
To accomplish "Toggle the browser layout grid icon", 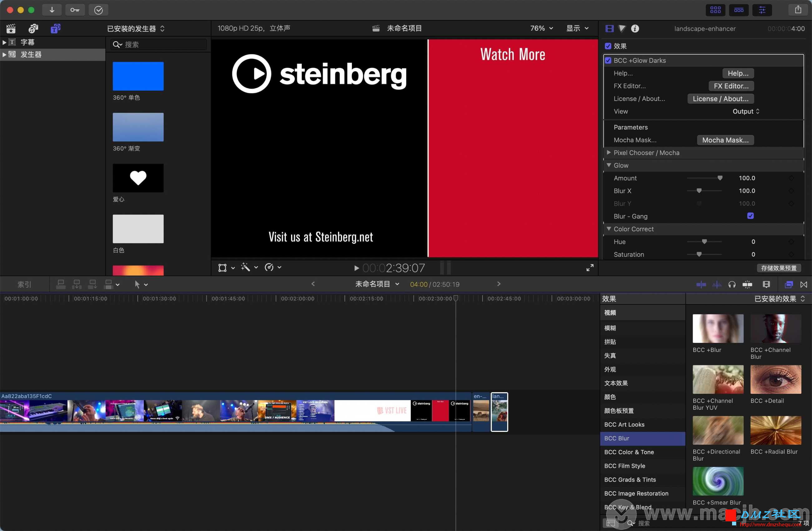I will point(715,10).
